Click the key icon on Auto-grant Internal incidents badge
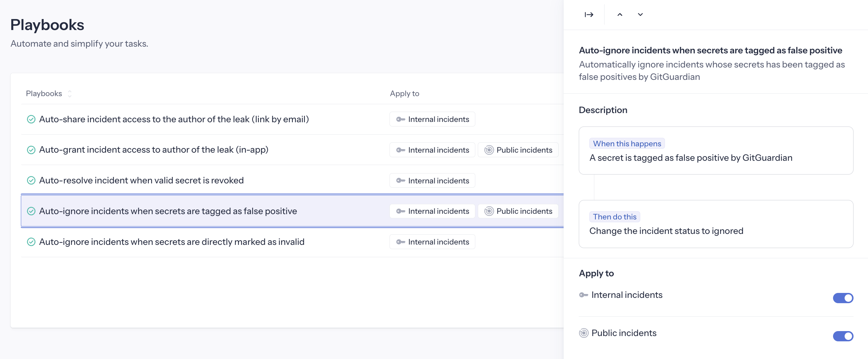This screenshot has height=359, width=868. pos(400,150)
